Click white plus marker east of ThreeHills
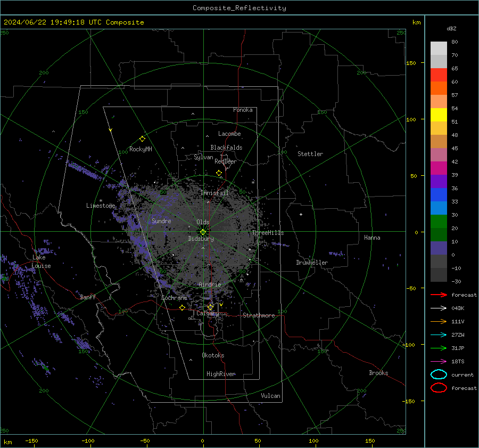479x448 pixels. (x=301, y=214)
